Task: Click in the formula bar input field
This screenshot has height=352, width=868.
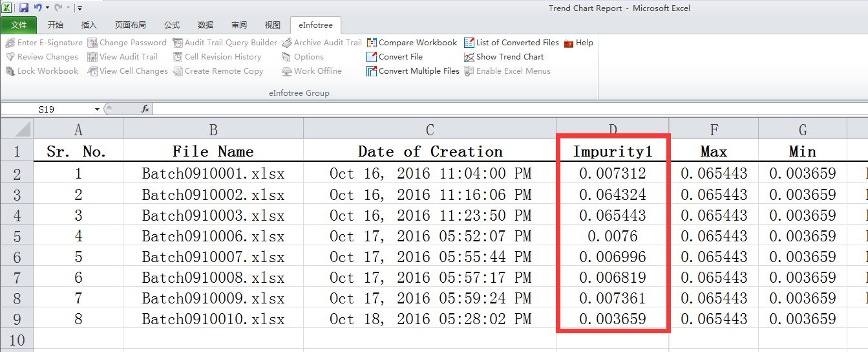Action: (504, 109)
